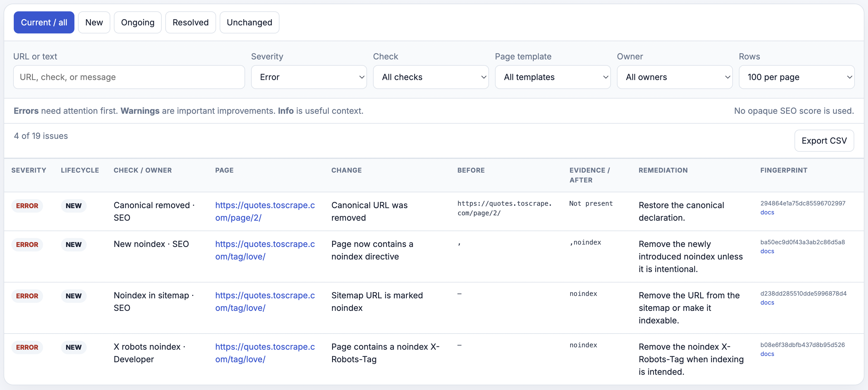Click the '4 of 19 issues' count text
The width and height of the screenshot is (868, 390).
[x=41, y=136]
